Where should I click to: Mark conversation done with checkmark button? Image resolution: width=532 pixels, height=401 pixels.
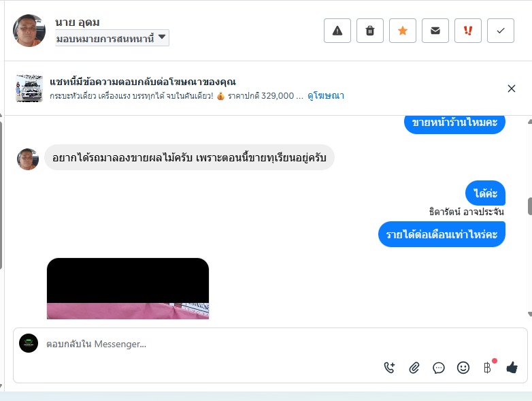(501, 31)
